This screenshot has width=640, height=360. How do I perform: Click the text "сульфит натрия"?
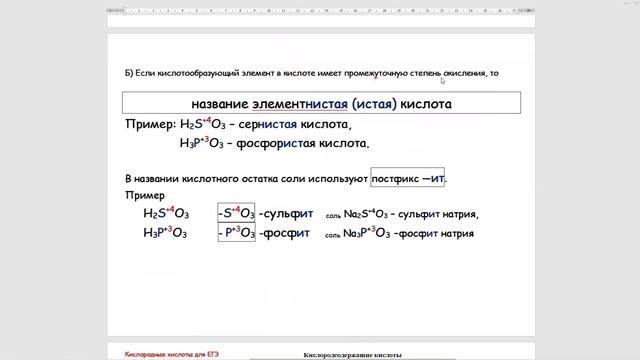(x=437, y=214)
